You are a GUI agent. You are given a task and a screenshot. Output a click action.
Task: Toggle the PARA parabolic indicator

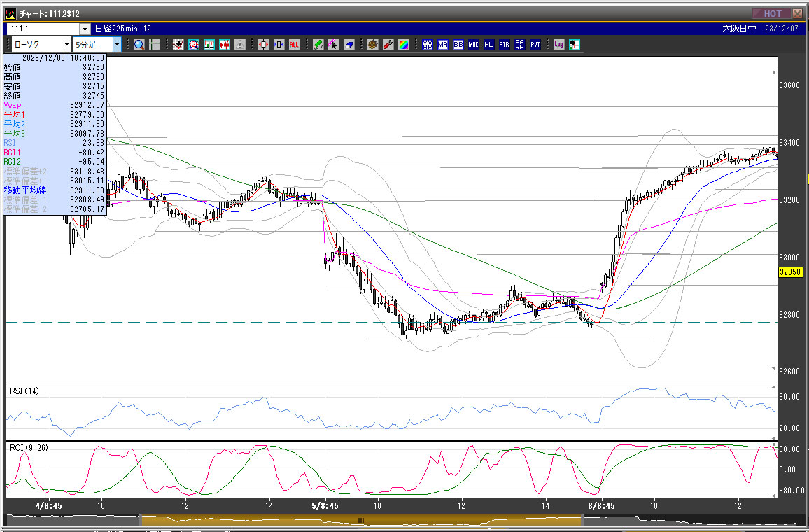(519, 45)
